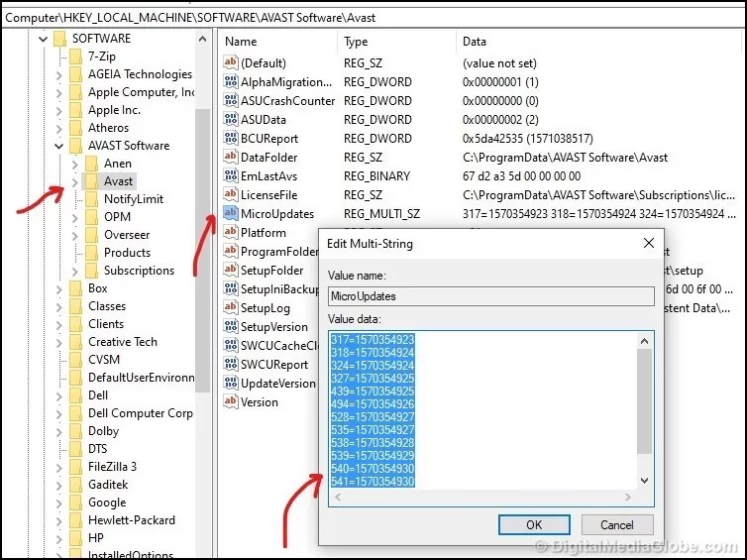The image size is (747, 560).
Task: Click the Value name field MicroUpdates
Action: [491, 296]
